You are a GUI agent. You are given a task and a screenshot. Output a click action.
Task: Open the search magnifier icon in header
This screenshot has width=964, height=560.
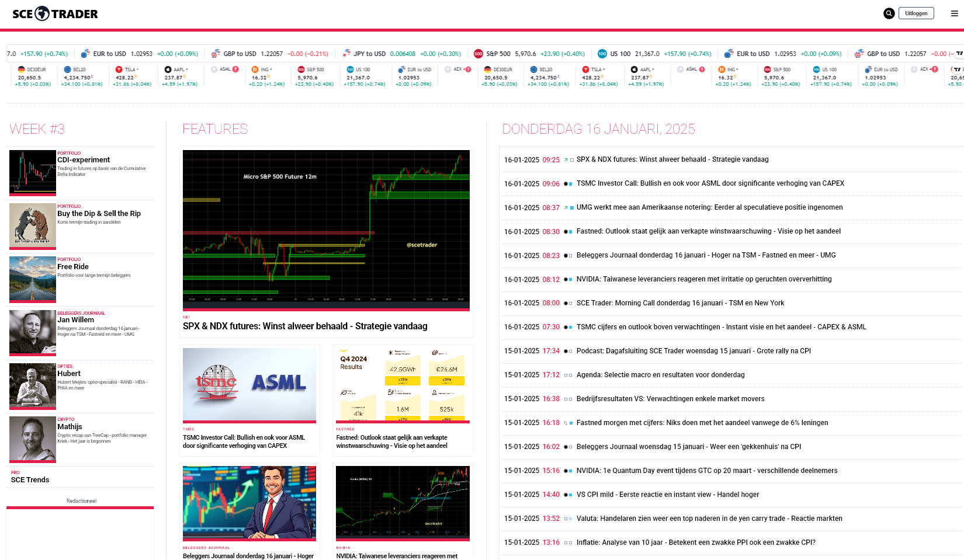coord(889,13)
